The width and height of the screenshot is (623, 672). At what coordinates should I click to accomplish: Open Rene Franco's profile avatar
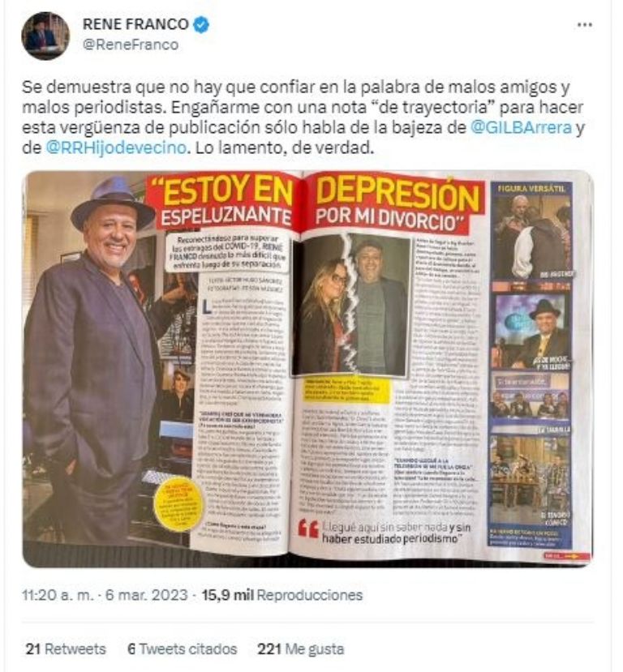(x=45, y=35)
